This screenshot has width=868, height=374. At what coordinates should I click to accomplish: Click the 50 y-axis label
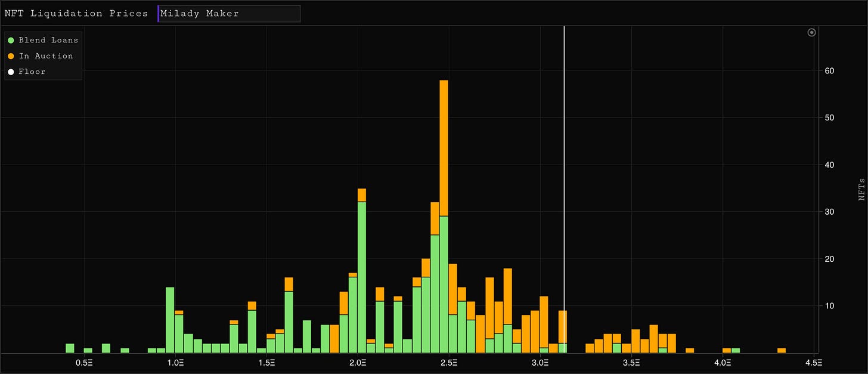click(x=829, y=118)
